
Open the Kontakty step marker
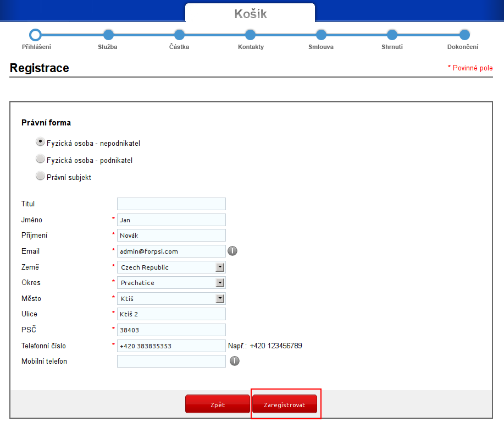coord(251,35)
